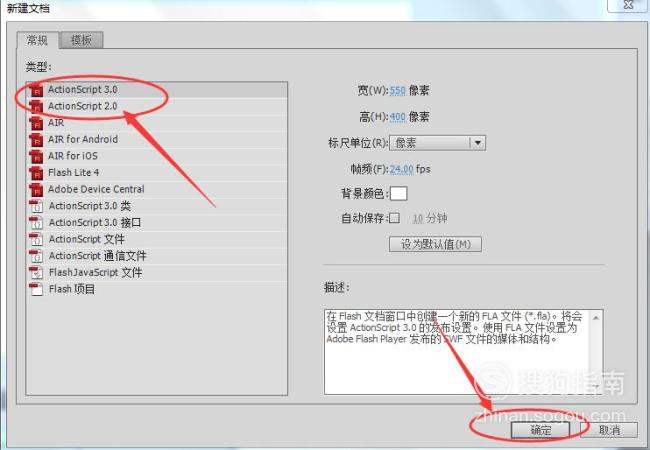Click the 确定 button
The height and width of the screenshot is (450, 650).
541,430
